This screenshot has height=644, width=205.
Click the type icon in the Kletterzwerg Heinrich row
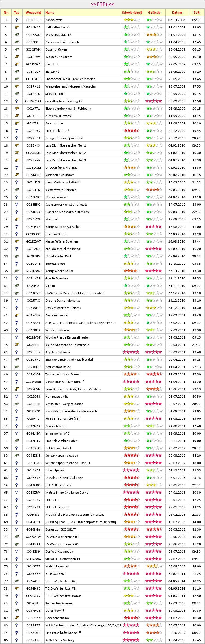click(x=17, y=190)
